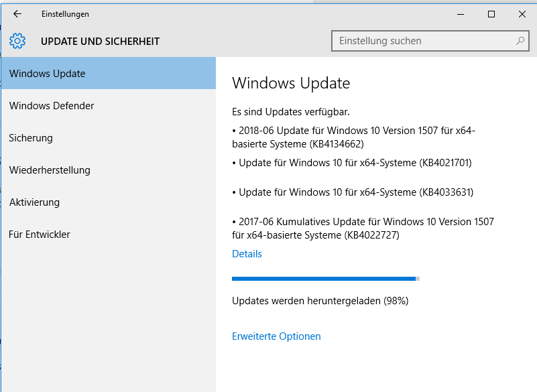
Task: Click UPDATE UND SICHERHEIT header title
Action: [100, 42]
